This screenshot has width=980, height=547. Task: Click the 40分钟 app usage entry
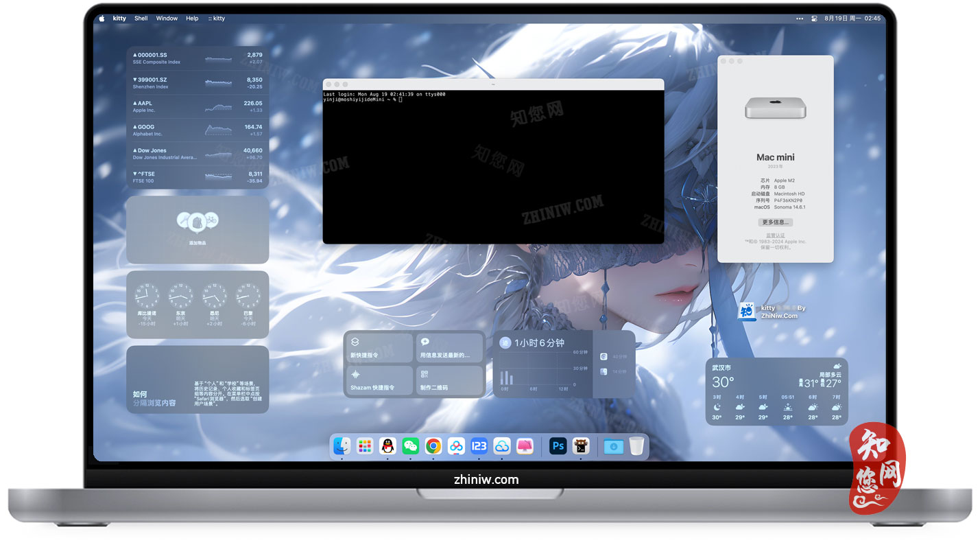click(x=614, y=356)
